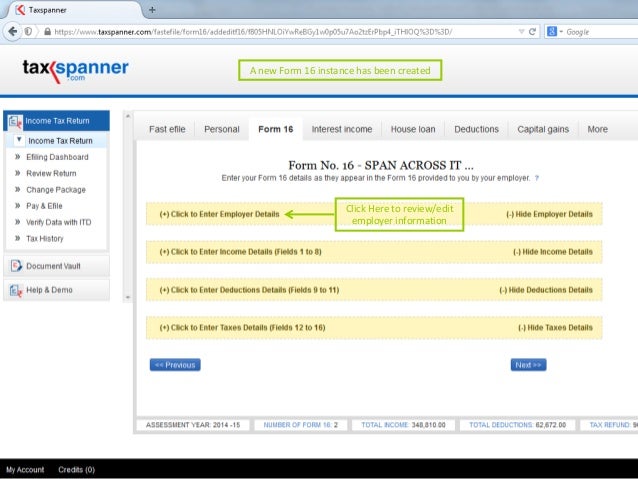The height and width of the screenshot is (479, 638).
Task: Click the browser address bar URL
Action: 253,32
